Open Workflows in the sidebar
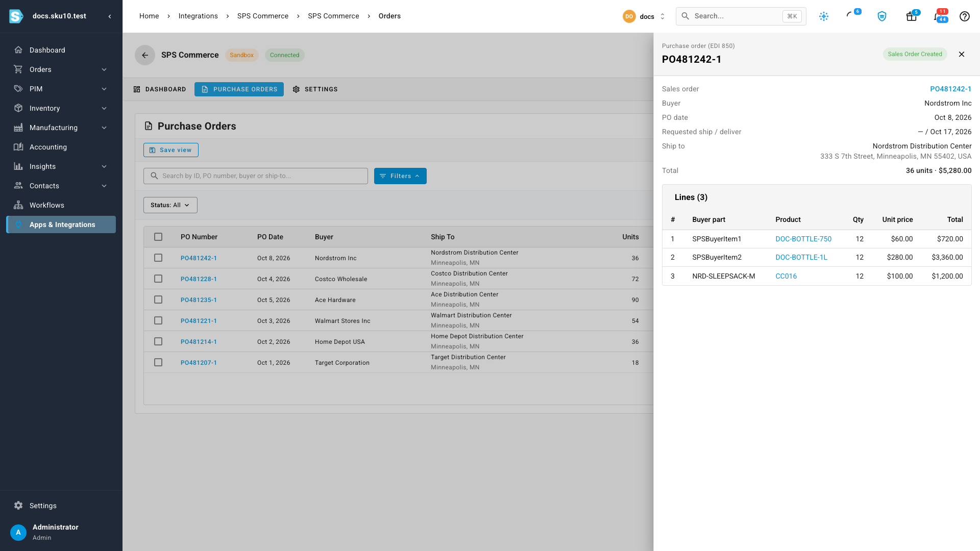This screenshot has height=551, width=980. (x=61, y=205)
